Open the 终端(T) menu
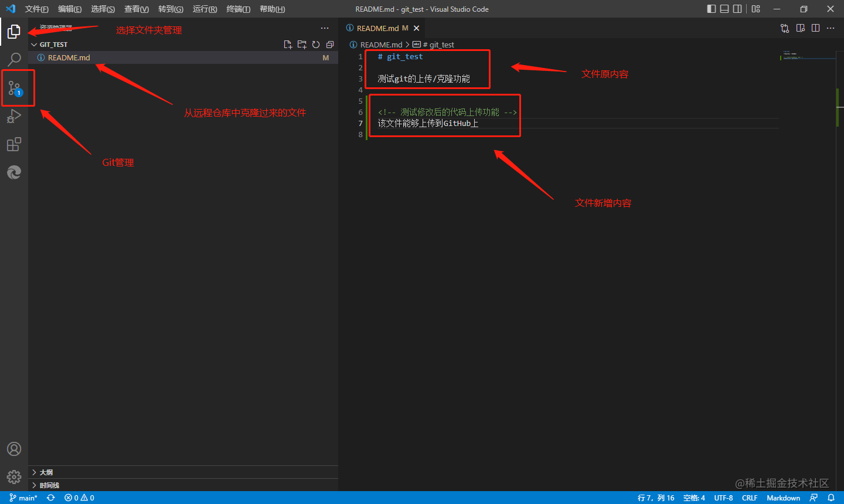 point(238,9)
